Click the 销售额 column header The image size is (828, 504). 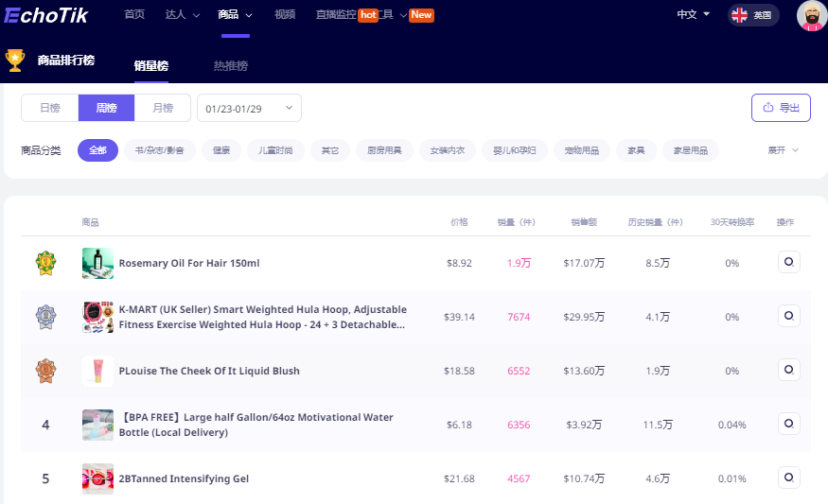pyautogui.click(x=584, y=222)
